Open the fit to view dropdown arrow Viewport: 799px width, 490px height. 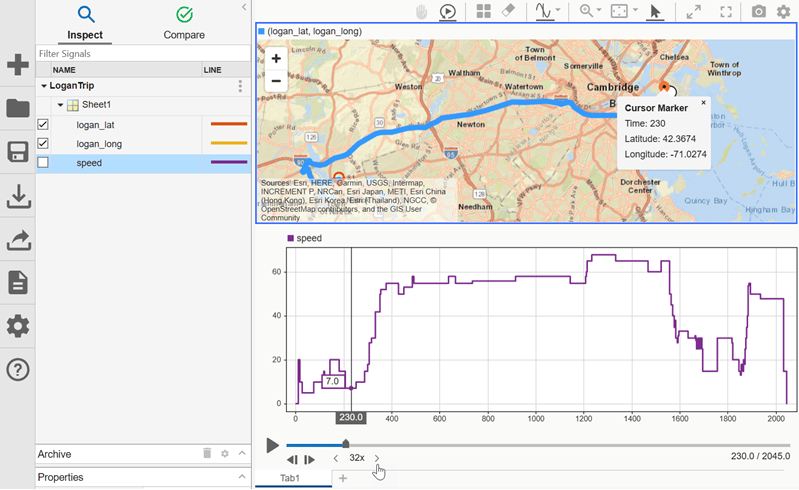coord(635,10)
